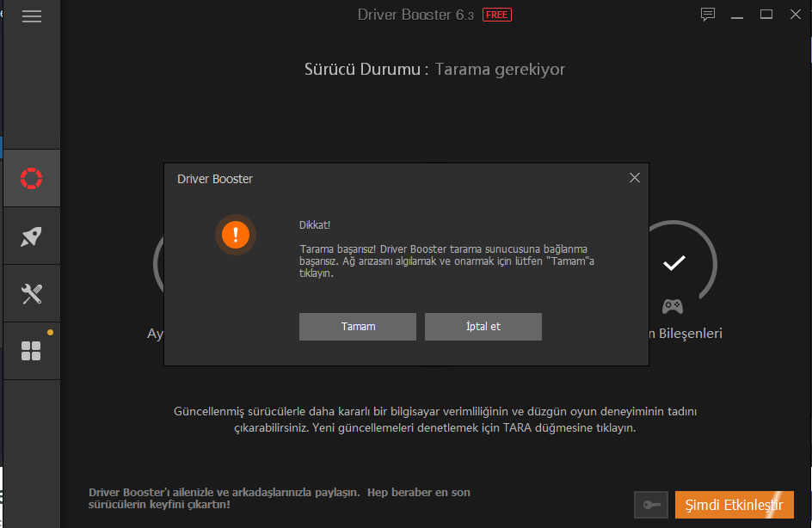Open the hamburger main menu
Viewport: 812px width, 528px height.
point(32,16)
